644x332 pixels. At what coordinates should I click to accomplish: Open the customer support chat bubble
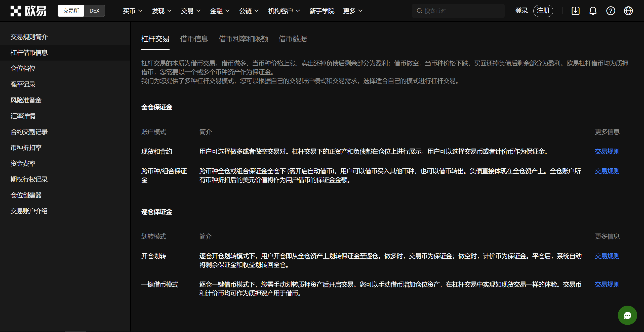click(x=627, y=315)
